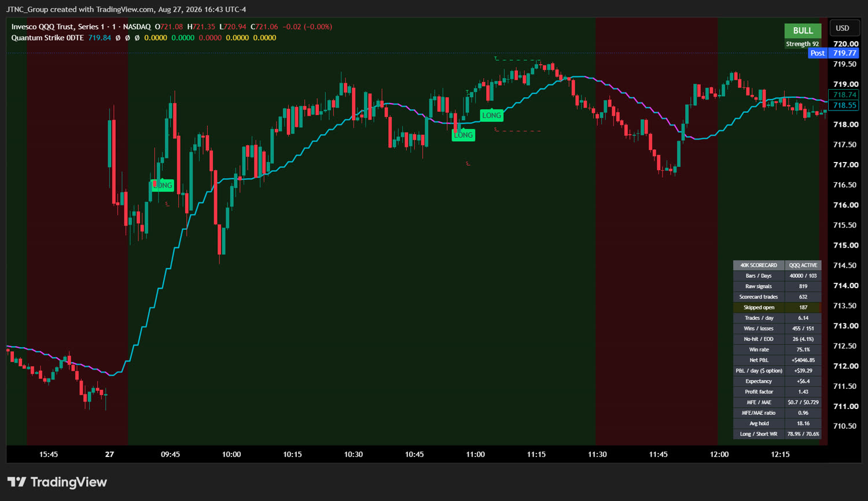The width and height of the screenshot is (868, 501).
Task: Click the 11:15 time axis label
Action: pos(536,454)
